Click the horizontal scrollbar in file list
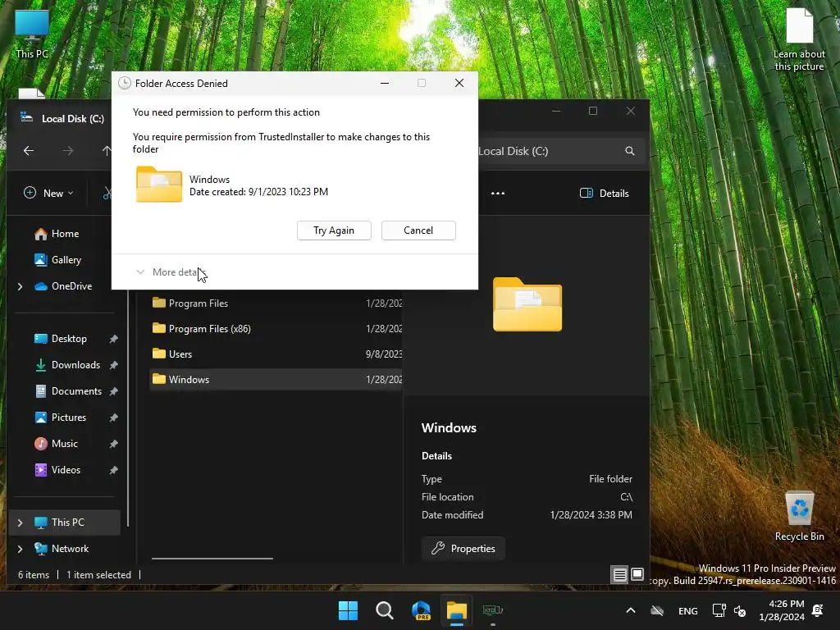840x630 pixels. 212,558
